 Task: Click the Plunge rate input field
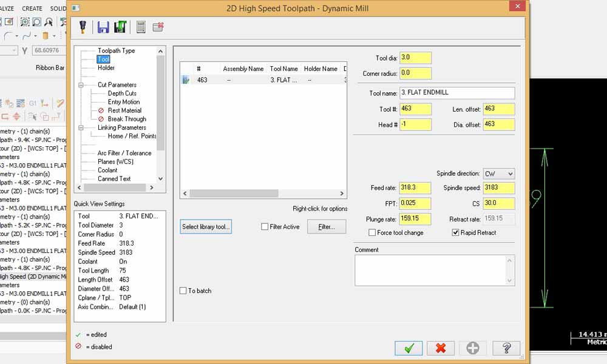[415, 218]
